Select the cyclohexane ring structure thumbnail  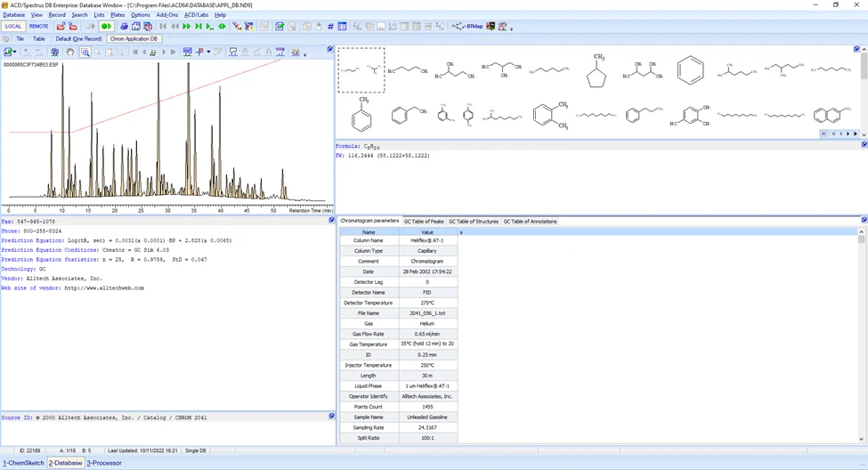(690, 70)
